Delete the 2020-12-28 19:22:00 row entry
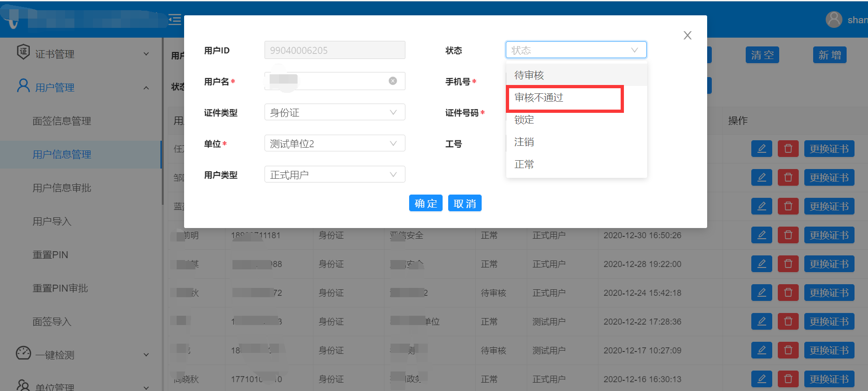 click(x=788, y=264)
